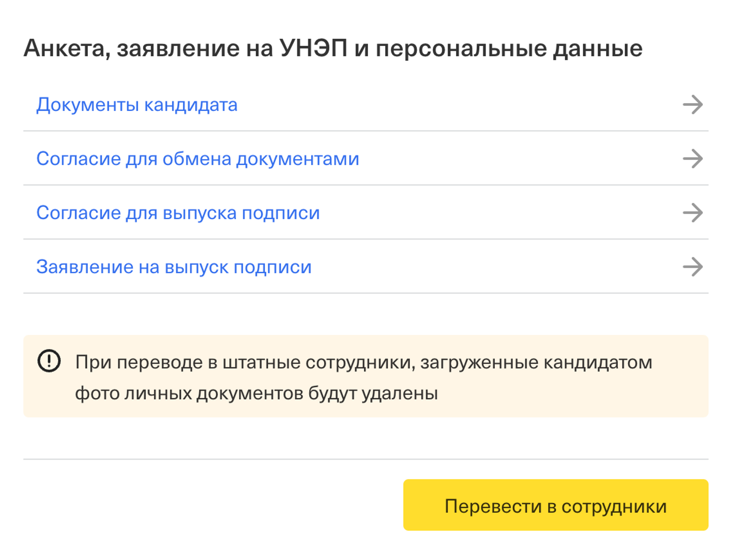Open Согласие для обмена документами link
The image size is (738, 560).
pos(197,159)
